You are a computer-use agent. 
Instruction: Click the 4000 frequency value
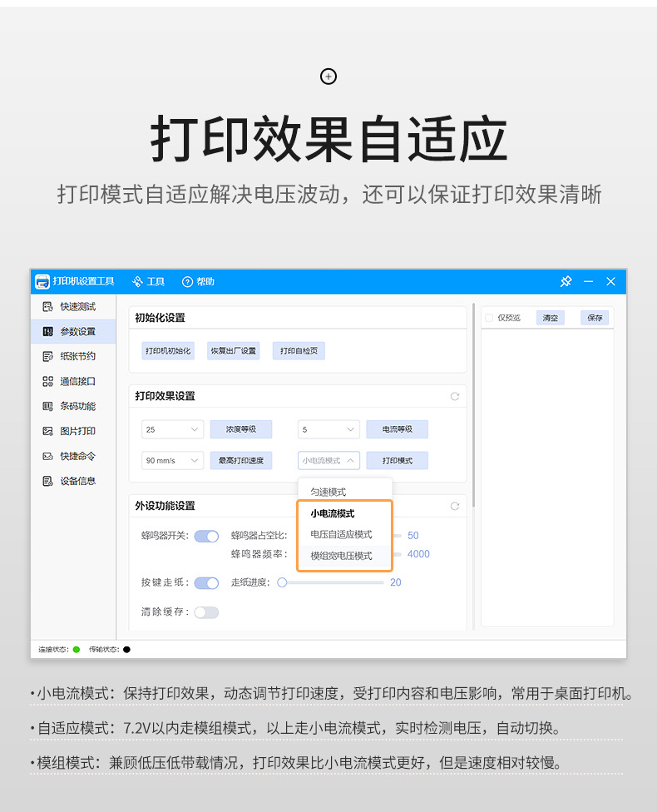[x=418, y=554]
